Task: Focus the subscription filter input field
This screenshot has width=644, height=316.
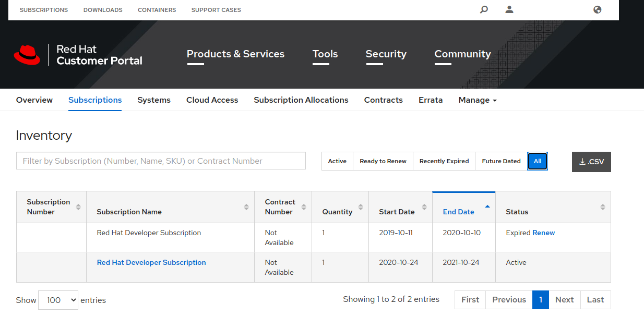Action: click(161, 161)
